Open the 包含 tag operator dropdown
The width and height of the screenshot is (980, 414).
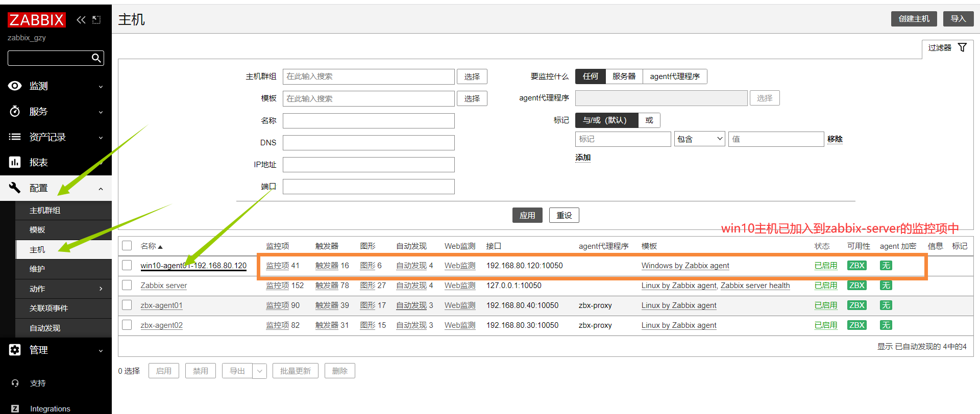(x=700, y=139)
